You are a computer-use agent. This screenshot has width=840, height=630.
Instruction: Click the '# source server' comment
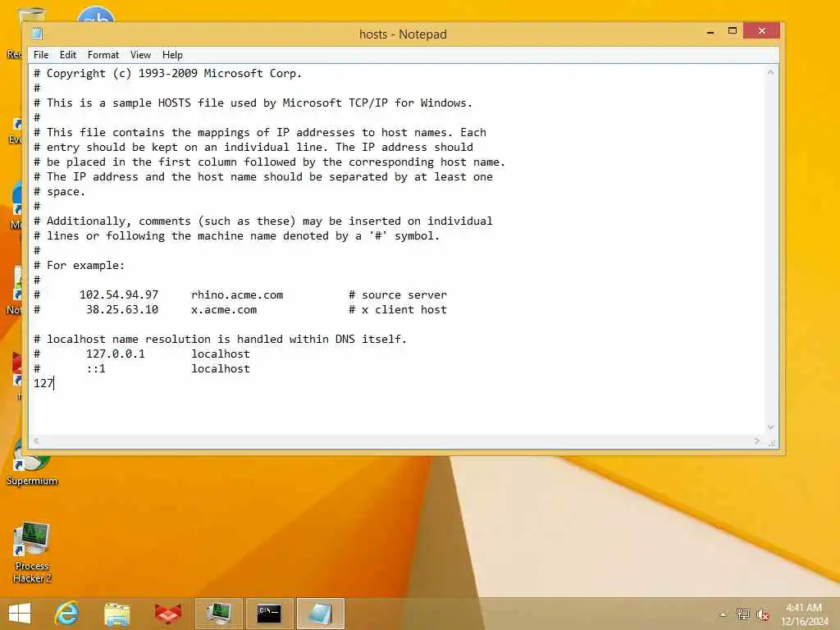(x=398, y=295)
